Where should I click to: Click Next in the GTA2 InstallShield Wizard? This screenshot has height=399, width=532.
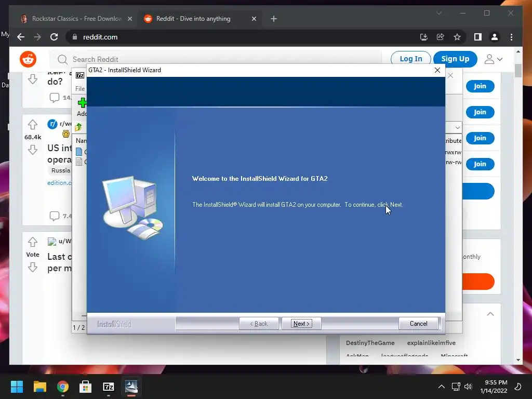pos(301,324)
